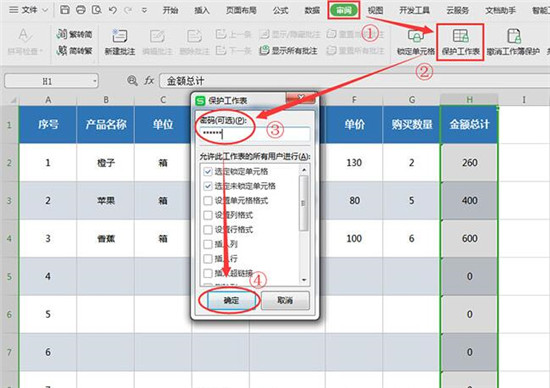The width and height of the screenshot is (550, 388).
Task: Click cell containing 橙子
Action: (x=106, y=162)
